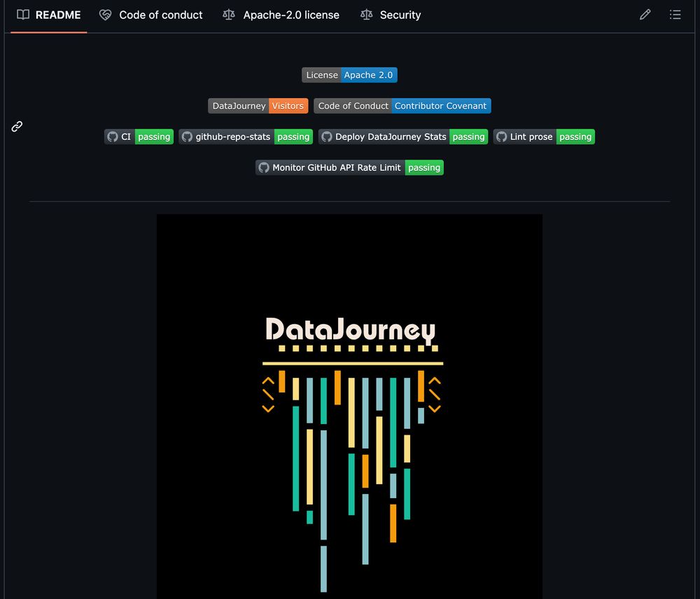The height and width of the screenshot is (599, 700).
Task: Click the DataJourney Visitors badge
Action: tap(258, 106)
